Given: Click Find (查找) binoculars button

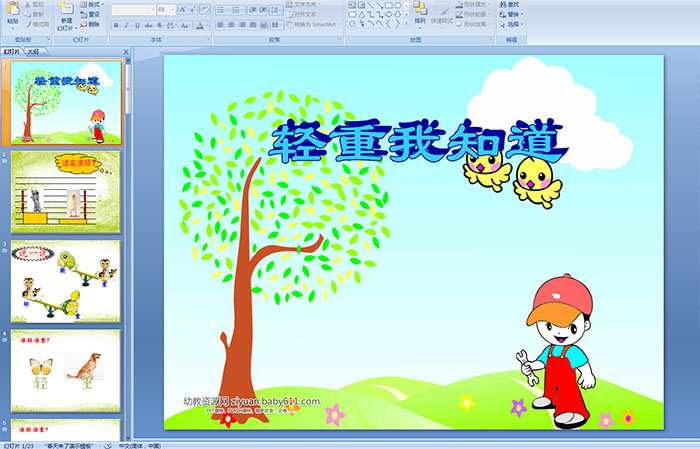Looking at the screenshot, I should [x=509, y=4].
